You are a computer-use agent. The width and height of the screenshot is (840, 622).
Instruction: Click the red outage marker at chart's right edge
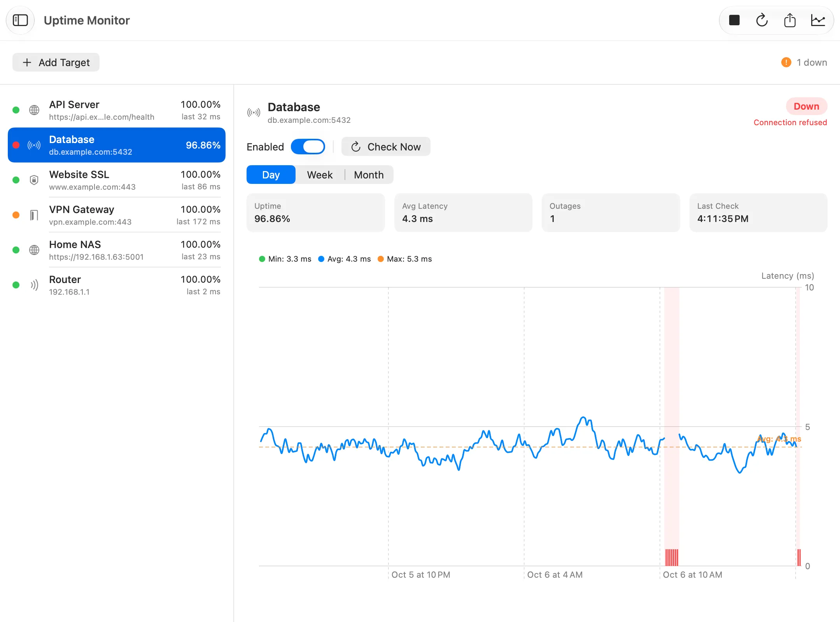799,557
